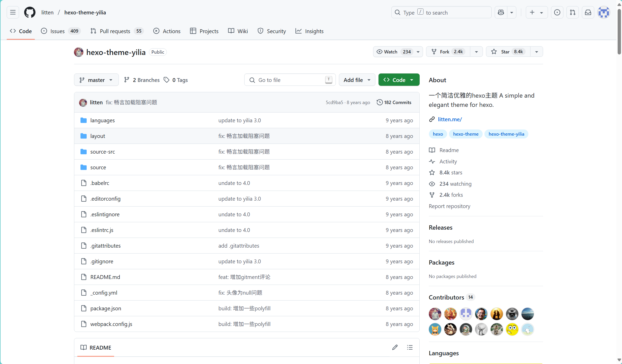
Task: Select the README tab header
Action: pos(96,348)
